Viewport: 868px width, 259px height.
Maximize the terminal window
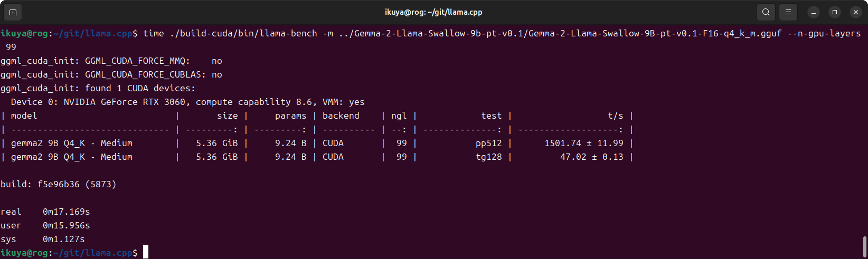coord(835,12)
